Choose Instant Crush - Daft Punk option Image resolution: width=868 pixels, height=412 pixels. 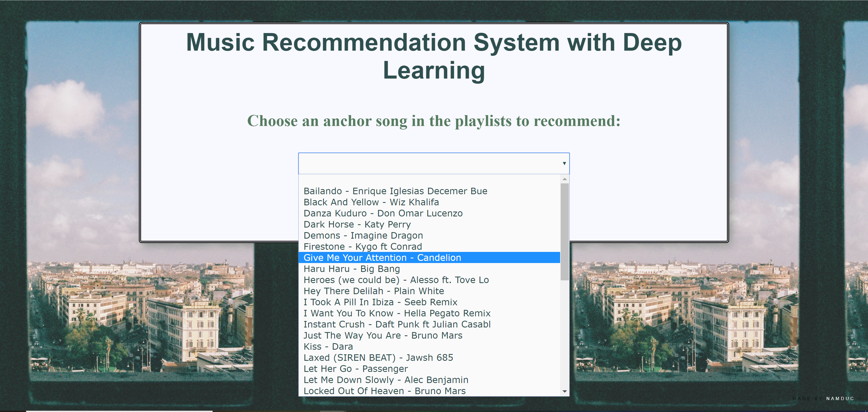pos(397,325)
